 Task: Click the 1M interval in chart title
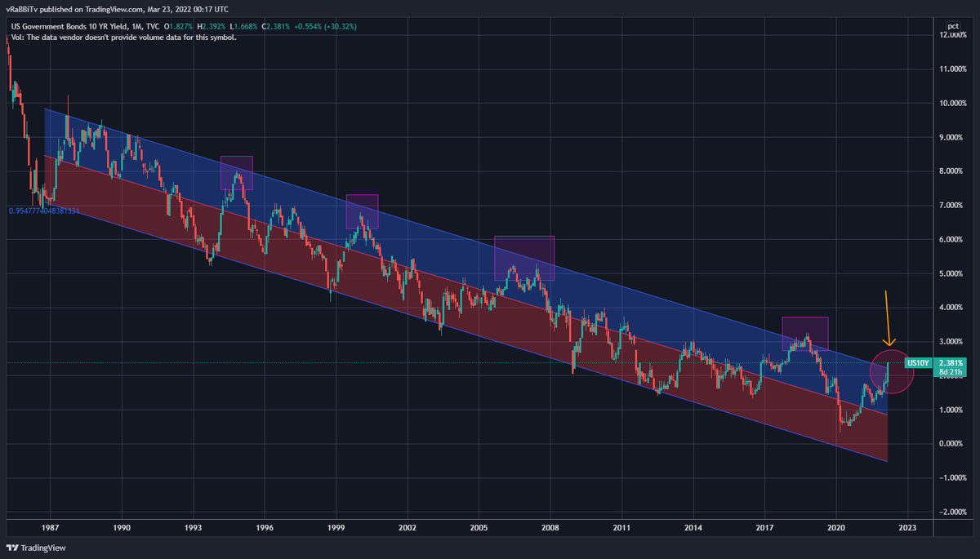tap(138, 27)
